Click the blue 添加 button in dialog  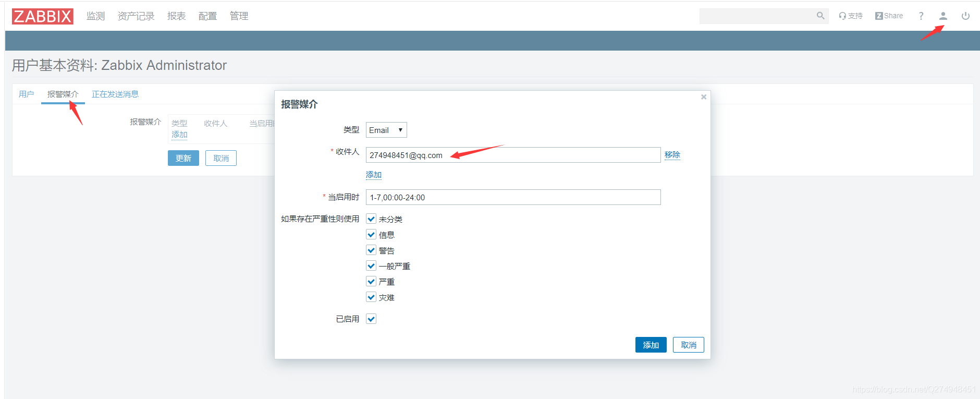[651, 345]
